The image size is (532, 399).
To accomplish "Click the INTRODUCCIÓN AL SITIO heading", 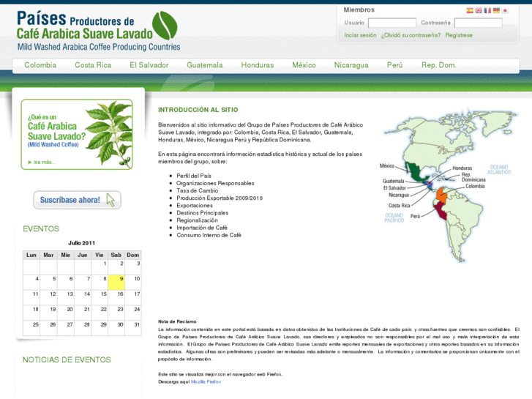I will pos(198,110).
